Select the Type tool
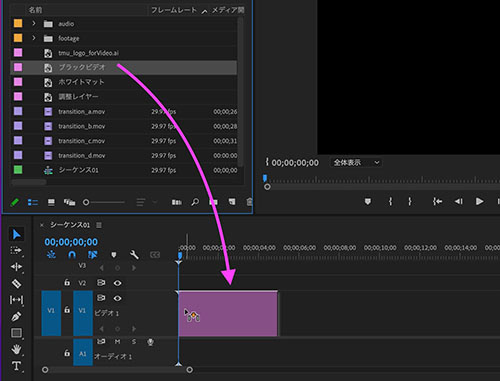Viewport: 500px width, 381px height. click(16, 366)
